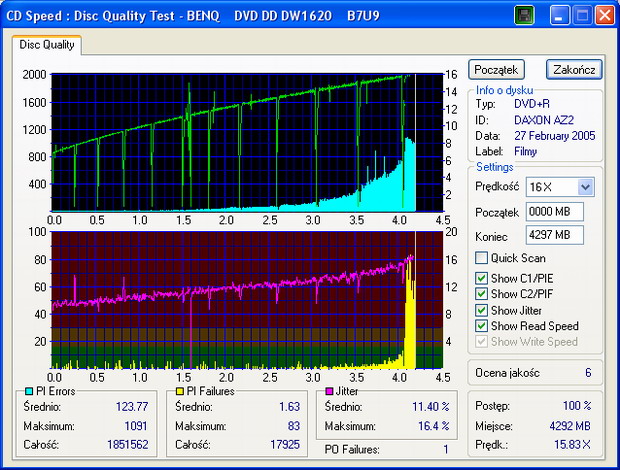This screenshot has width=620, height=470.
Task: Click the PO Failures count 1
Action: coord(446,449)
